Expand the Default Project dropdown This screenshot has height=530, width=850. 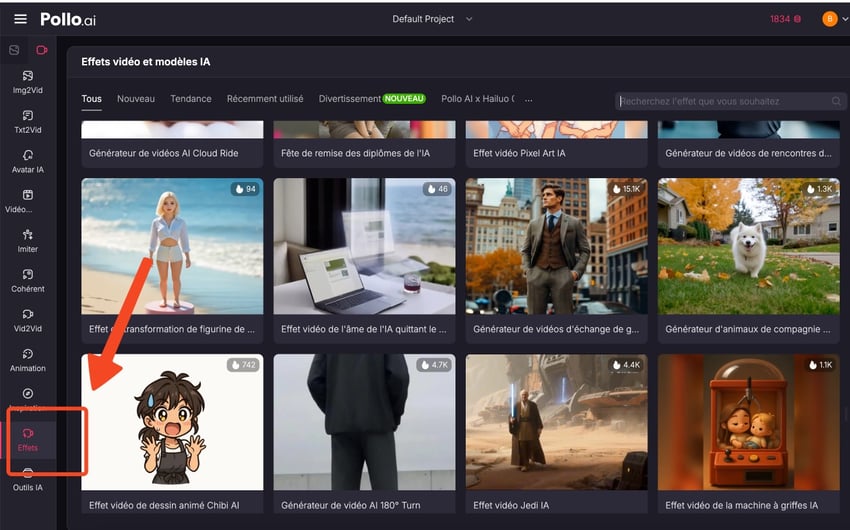pyautogui.click(x=432, y=19)
